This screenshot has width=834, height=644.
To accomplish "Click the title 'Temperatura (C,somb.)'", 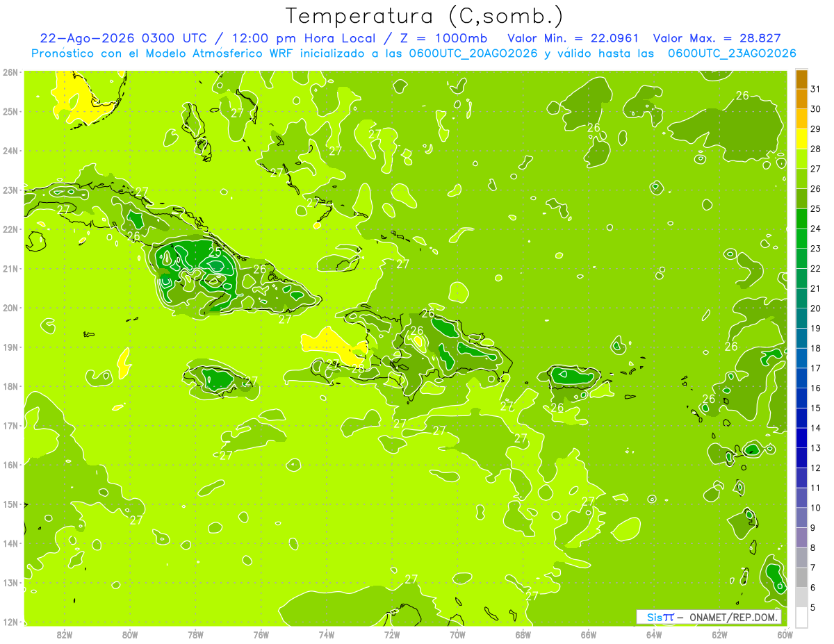I will (425, 16).
